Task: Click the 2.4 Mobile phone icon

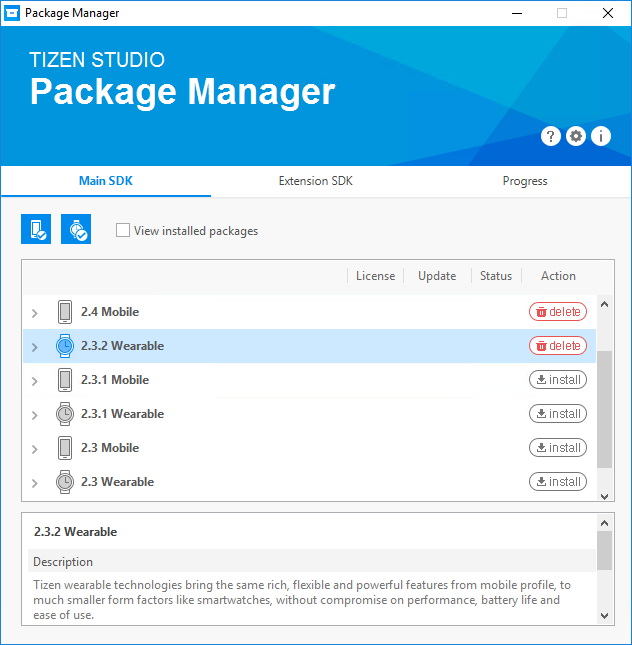Action: pyautogui.click(x=65, y=312)
